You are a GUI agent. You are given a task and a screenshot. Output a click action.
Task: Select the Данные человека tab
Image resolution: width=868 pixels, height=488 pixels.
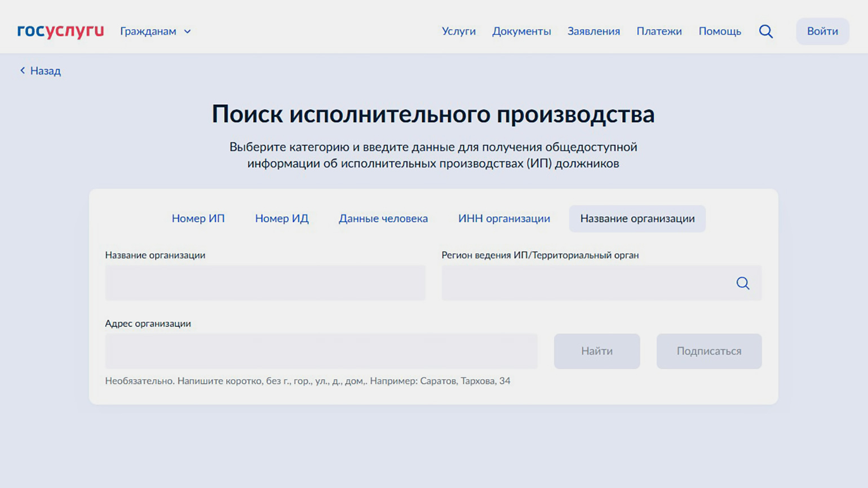tap(383, 219)
